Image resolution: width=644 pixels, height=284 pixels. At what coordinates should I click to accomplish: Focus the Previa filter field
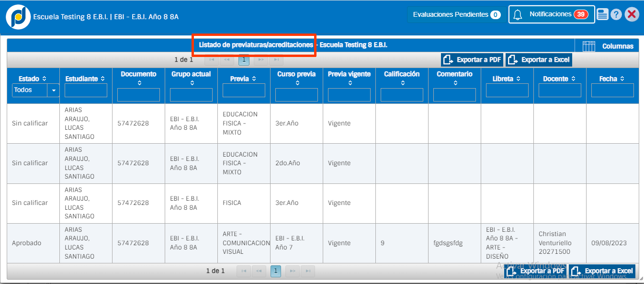244,90
